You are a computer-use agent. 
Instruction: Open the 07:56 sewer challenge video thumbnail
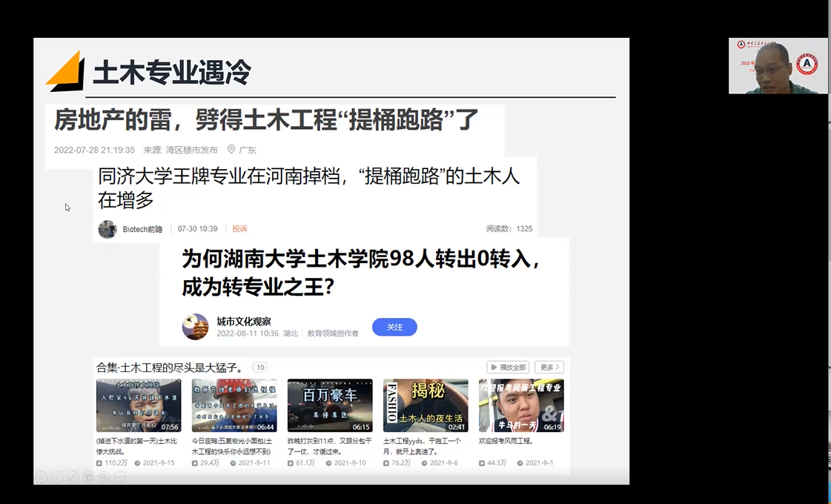coord(139,405)
